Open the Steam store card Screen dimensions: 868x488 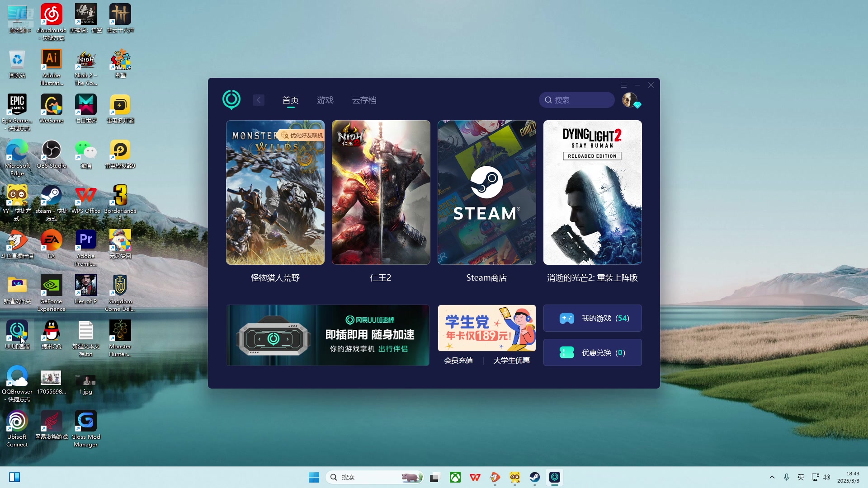[487, 192]
